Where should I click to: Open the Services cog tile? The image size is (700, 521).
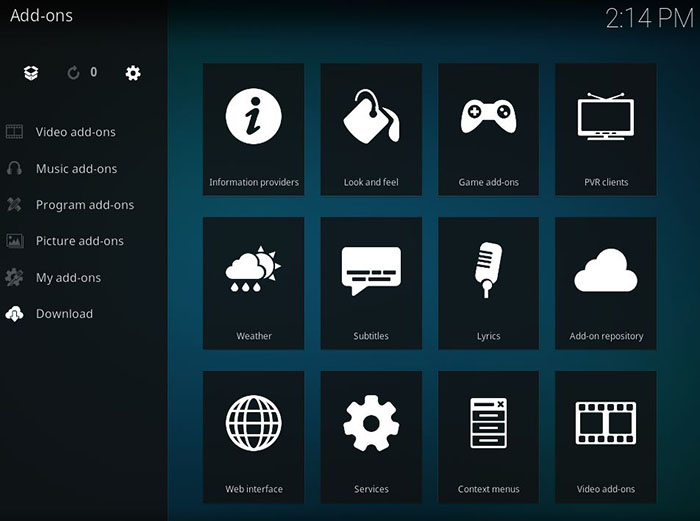(371, 437)
